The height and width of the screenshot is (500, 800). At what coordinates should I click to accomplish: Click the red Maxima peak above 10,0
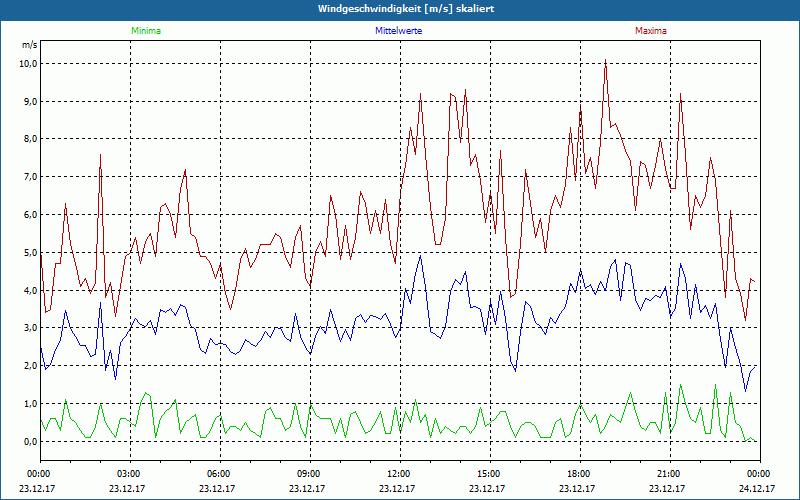click(606, 60)
